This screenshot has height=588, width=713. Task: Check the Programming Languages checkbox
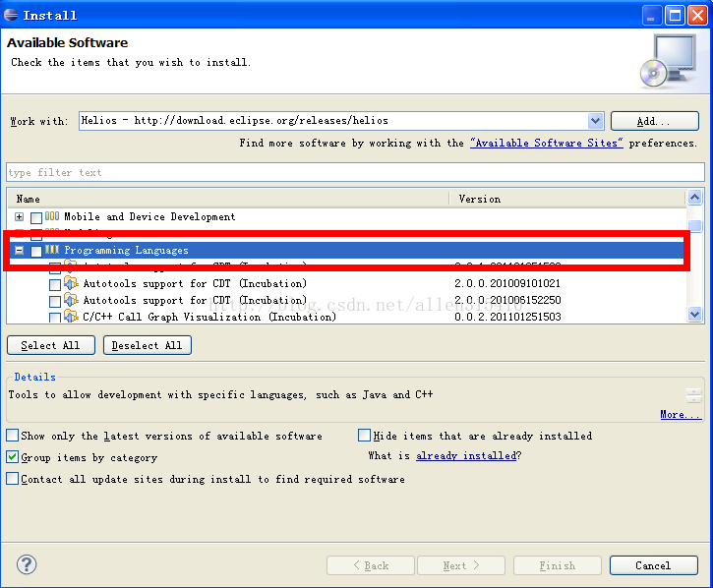tap(36, 251)
